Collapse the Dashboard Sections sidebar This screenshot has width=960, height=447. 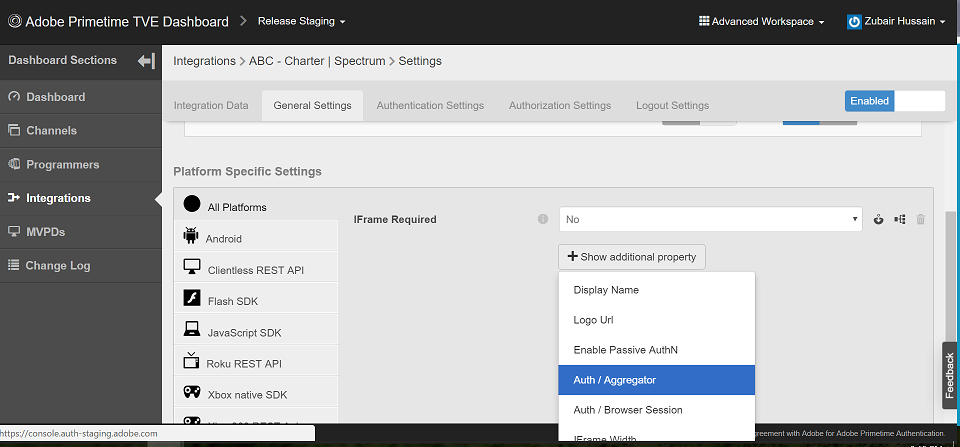click(x=146, y=61)
